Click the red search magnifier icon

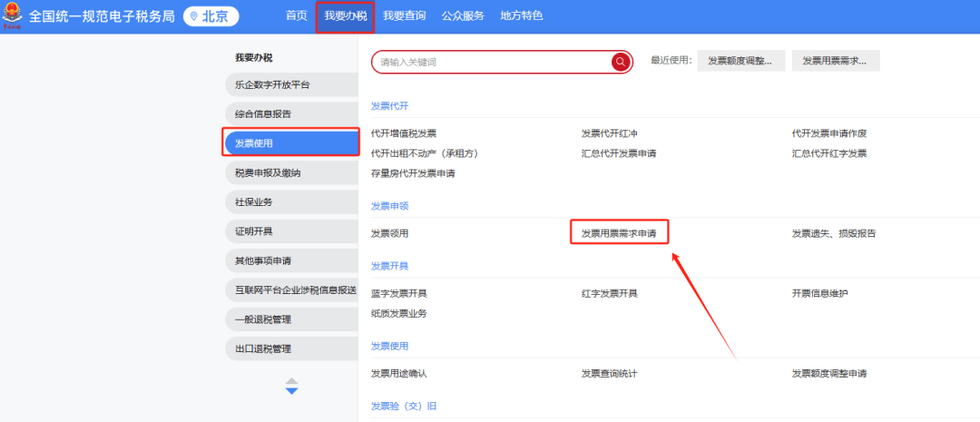click(x=621, y=62)
